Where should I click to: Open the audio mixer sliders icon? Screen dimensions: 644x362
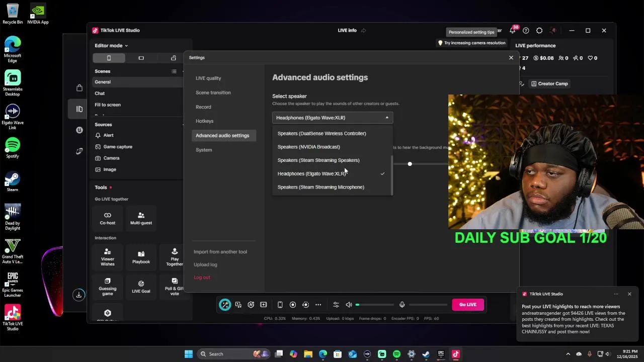[x=336, y=305]
